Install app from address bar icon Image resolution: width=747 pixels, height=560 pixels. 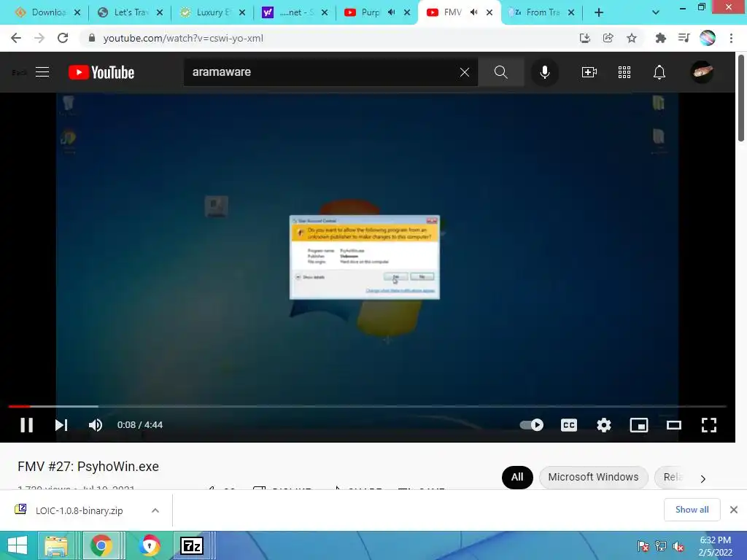point(584,38)
